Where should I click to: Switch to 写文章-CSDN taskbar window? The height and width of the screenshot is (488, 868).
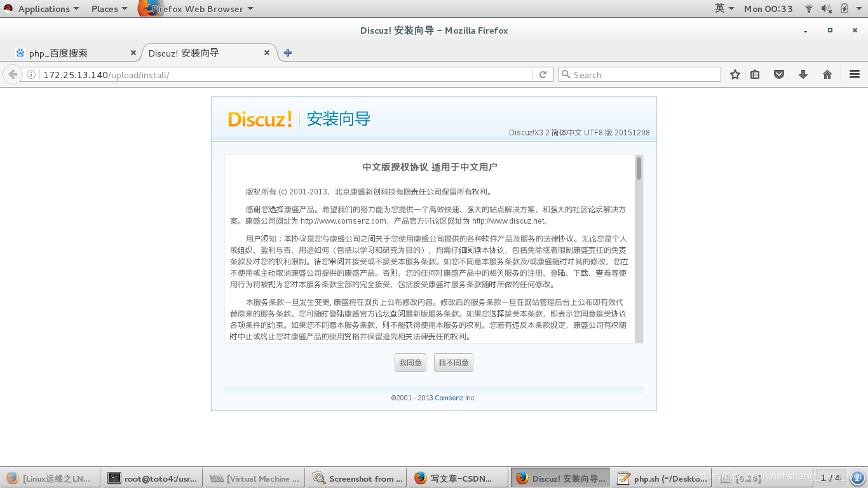pyautogui.click(x=458, y=478)
